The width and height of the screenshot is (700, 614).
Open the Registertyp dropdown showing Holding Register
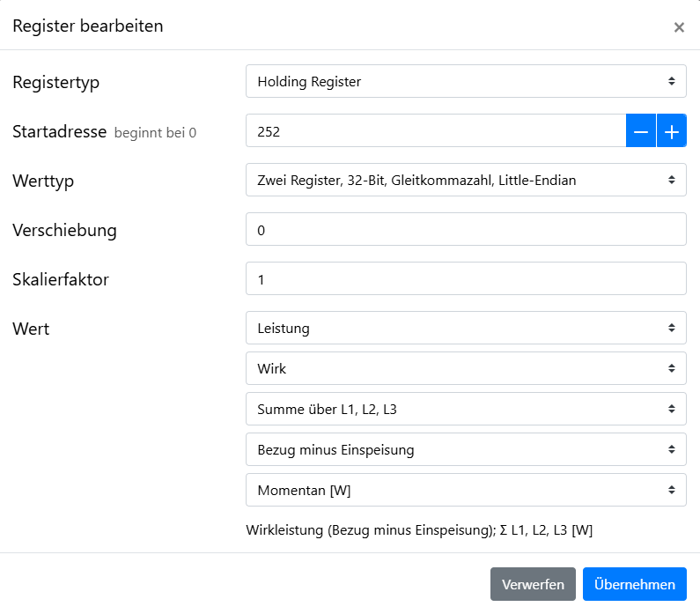click(x=465, y=82)
